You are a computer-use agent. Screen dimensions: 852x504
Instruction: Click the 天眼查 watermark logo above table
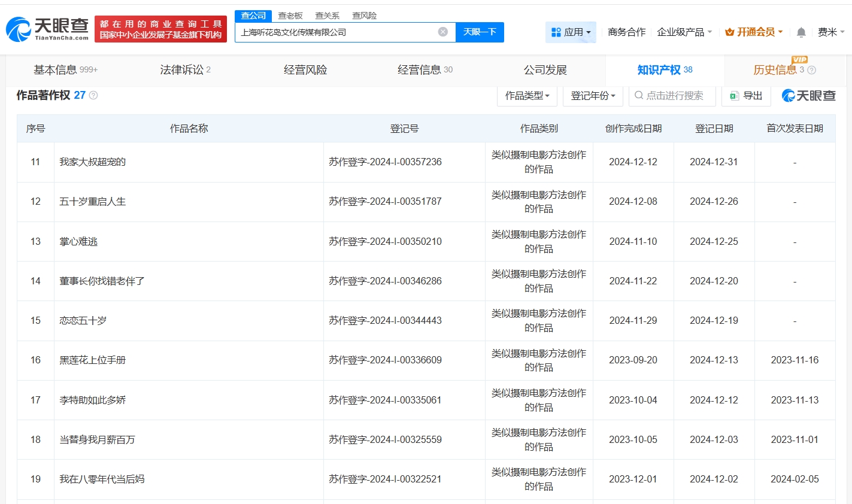pyautogui.click(x=808, y=96)
